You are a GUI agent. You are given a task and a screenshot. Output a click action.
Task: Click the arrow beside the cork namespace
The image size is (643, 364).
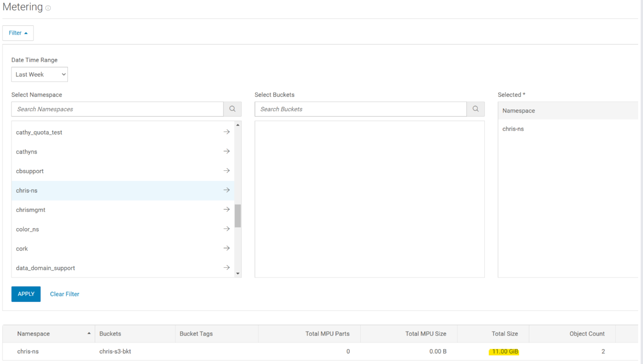click(226, 248)
